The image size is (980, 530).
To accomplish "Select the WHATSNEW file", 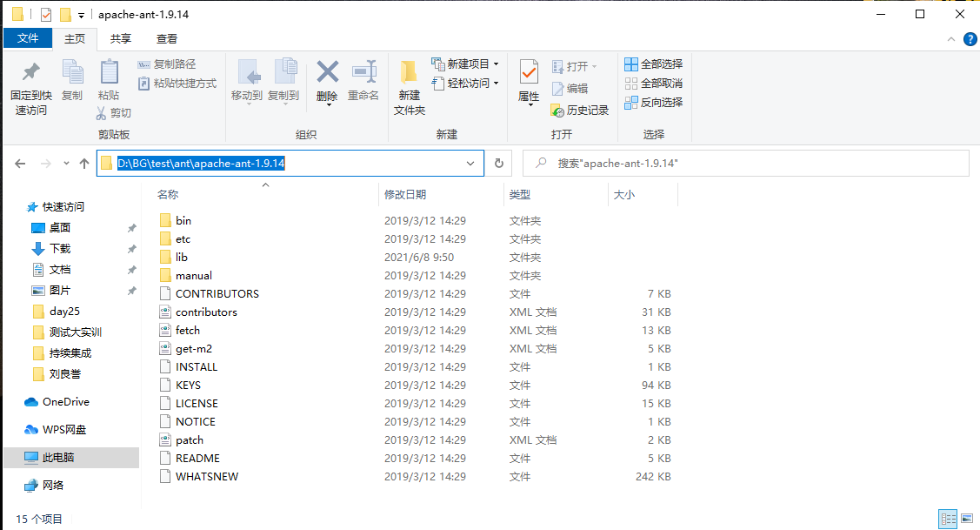I will click(199, 477).
